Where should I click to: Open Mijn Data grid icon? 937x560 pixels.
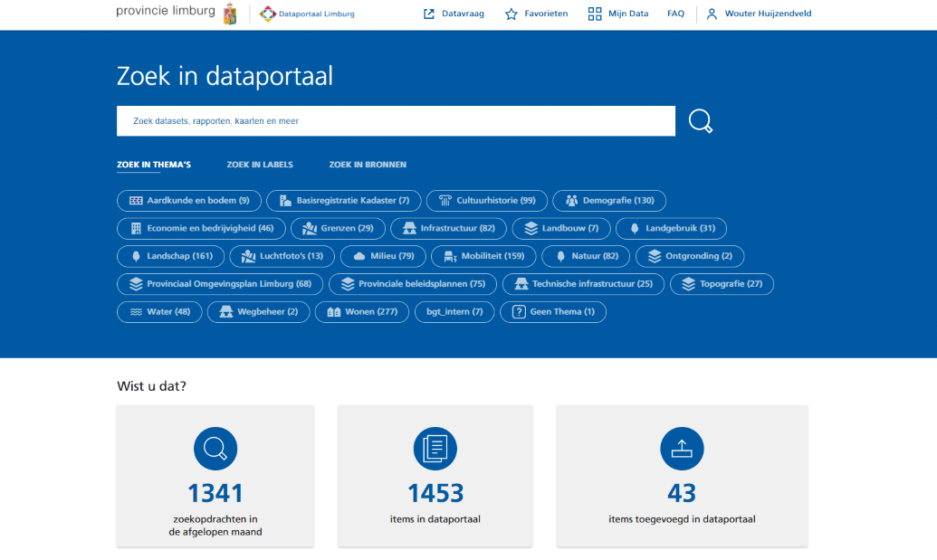point(595,14)
